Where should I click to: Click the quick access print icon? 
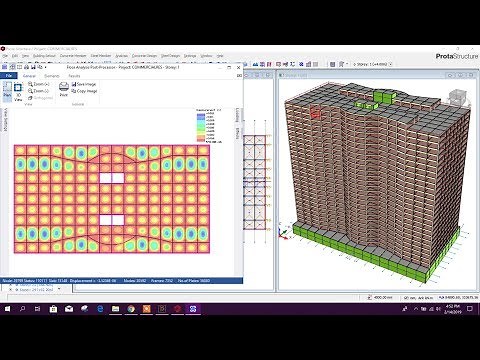click(x=26, y=67)
